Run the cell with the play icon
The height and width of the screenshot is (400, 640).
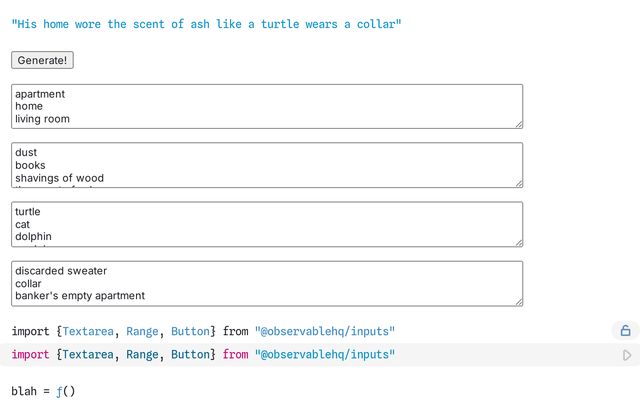click(627, 355)
